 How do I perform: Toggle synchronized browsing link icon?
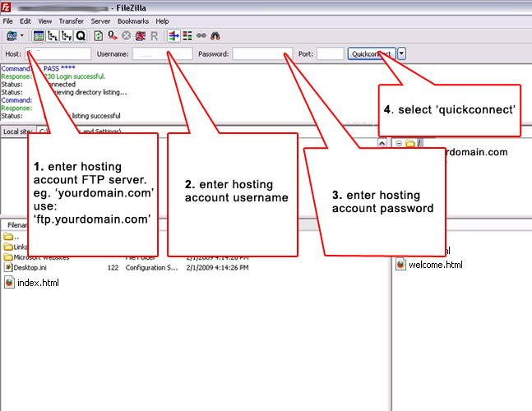pos(201,35)
